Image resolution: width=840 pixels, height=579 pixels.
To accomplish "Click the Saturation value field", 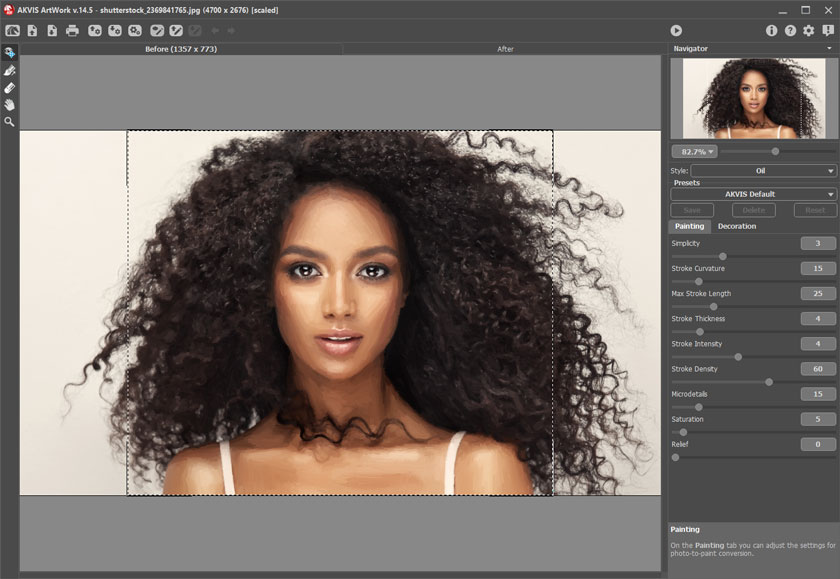I will (818, 419).
